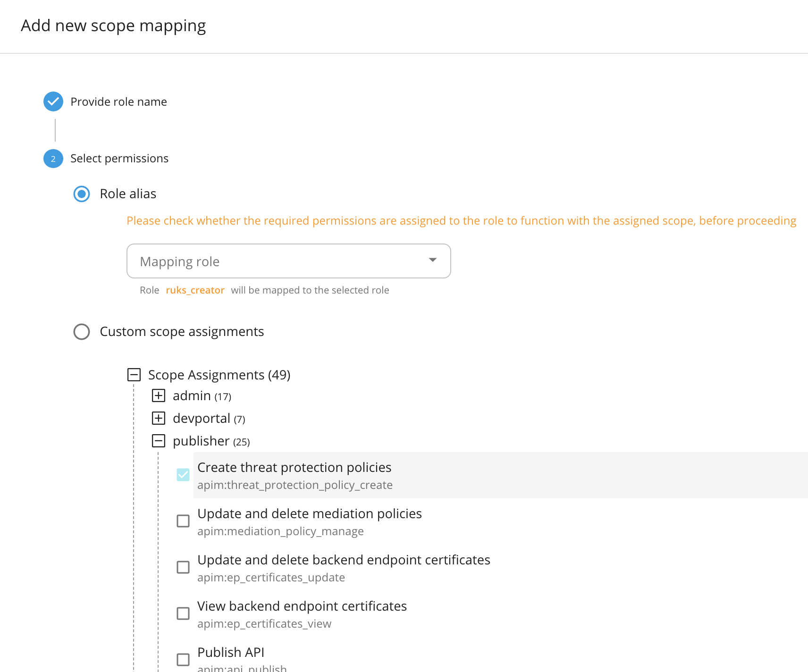
Task: Click the step 2 Select permissions circle
Action: point(53,159)
